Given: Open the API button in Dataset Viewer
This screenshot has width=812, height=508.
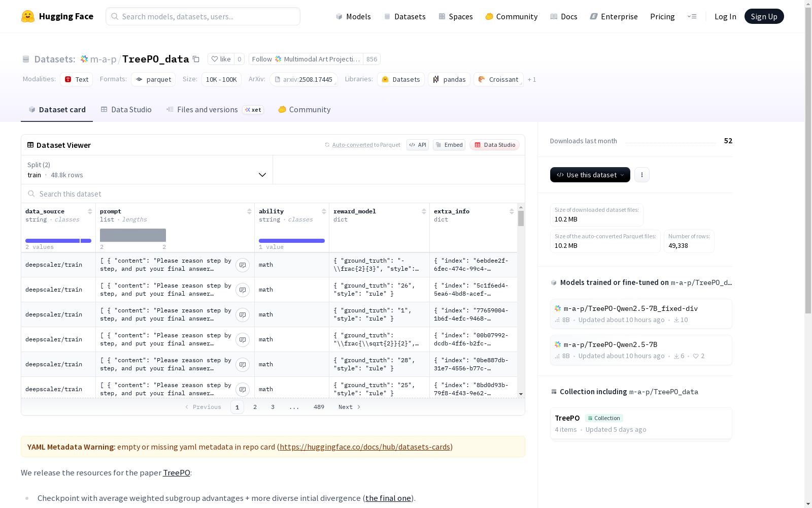Looking at the screenshot, I should click(418, 145).
